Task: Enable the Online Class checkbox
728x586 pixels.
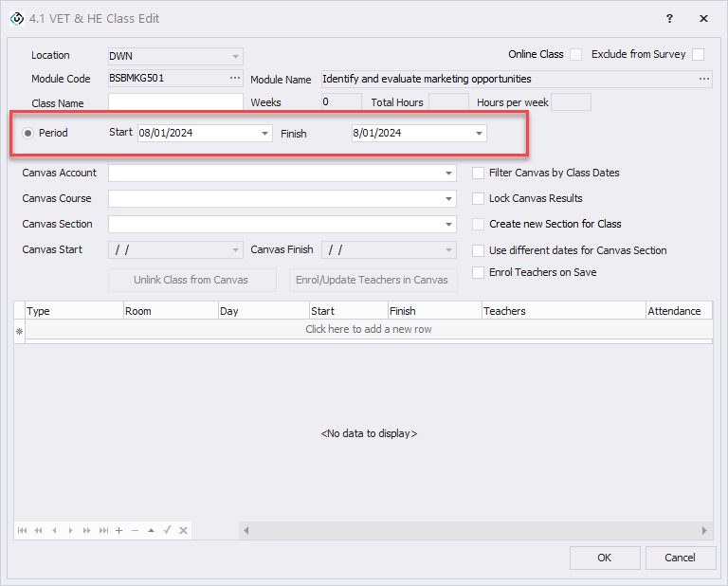Action: 576,55
